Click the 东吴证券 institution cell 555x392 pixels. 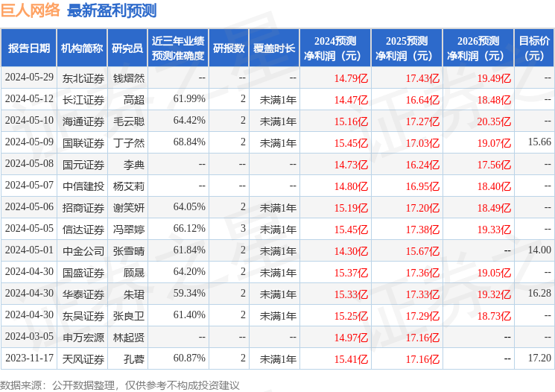click(x=83, y=316)
